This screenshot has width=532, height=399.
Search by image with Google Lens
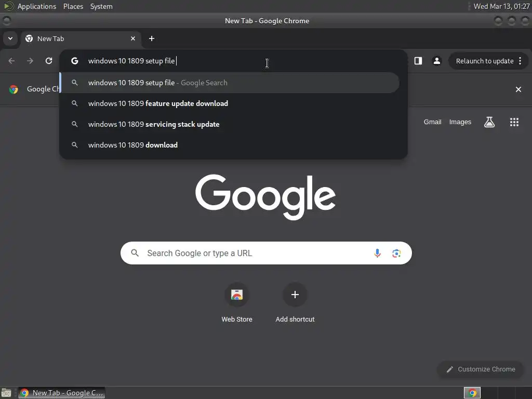tap(396, 253)
